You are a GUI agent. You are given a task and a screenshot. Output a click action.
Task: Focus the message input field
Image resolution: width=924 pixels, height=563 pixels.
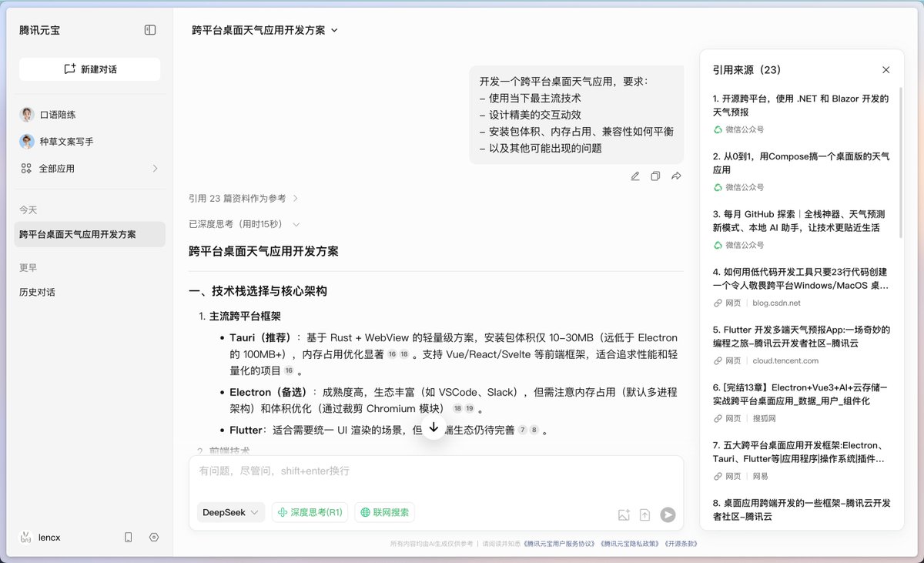coord(436,471)
